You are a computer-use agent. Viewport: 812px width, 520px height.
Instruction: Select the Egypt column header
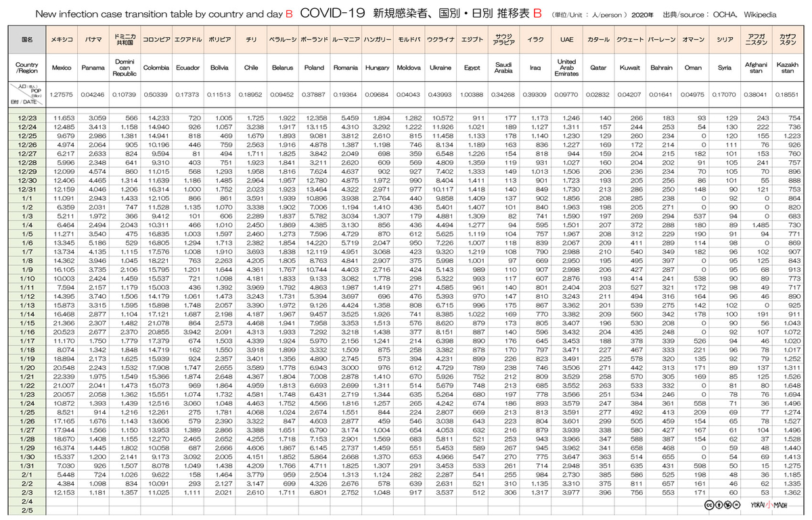point(472,68)
